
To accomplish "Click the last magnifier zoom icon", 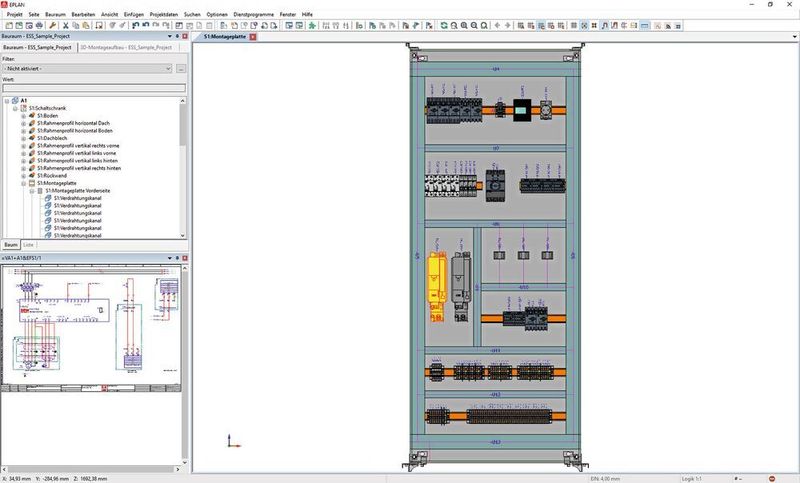I will point(484,26).
